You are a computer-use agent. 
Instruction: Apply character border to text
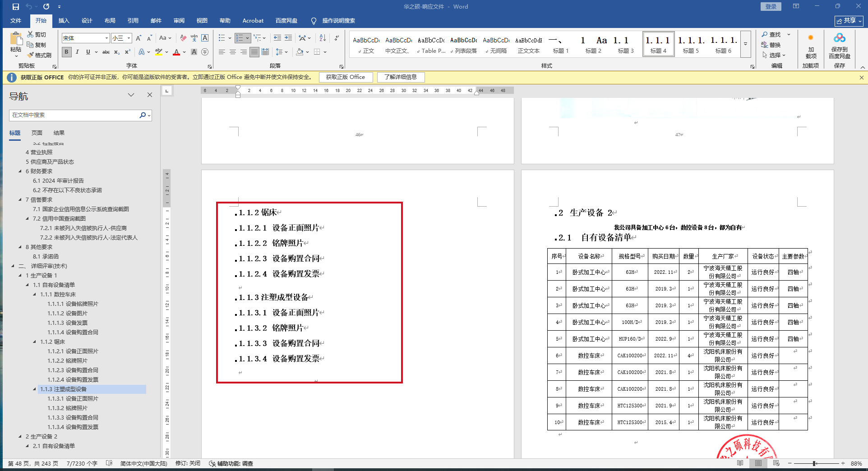point(205,38)
